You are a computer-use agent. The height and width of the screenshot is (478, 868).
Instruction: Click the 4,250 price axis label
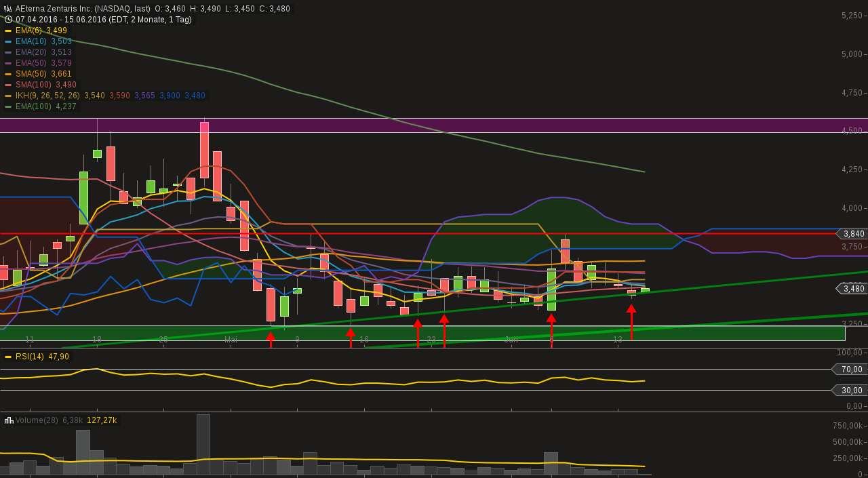[852, 170]
